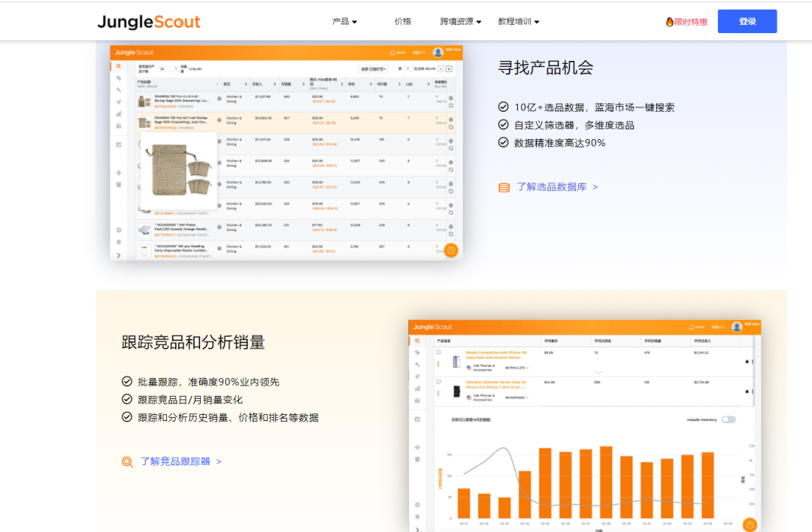Click enlarged burlap bag product image
812x532 pixels.
tap(179, 171)
